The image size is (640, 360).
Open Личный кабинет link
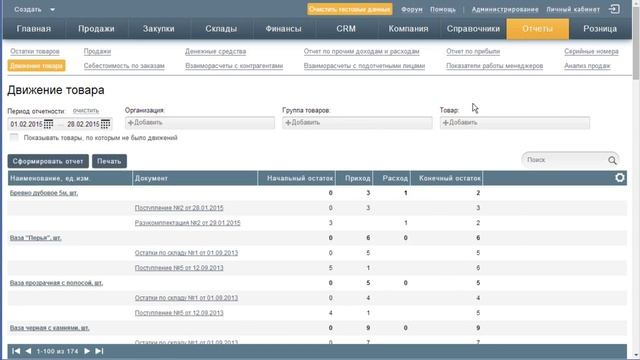pos(573,9)
